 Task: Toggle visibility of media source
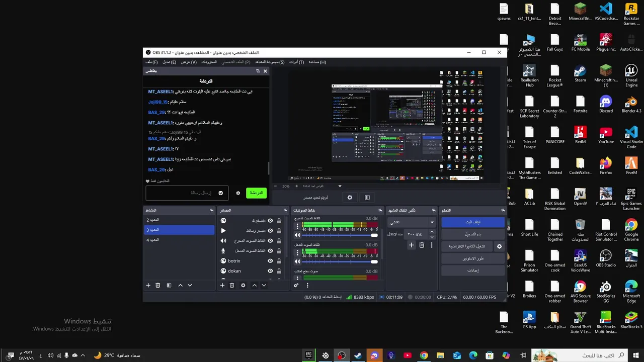pos(270,231)
